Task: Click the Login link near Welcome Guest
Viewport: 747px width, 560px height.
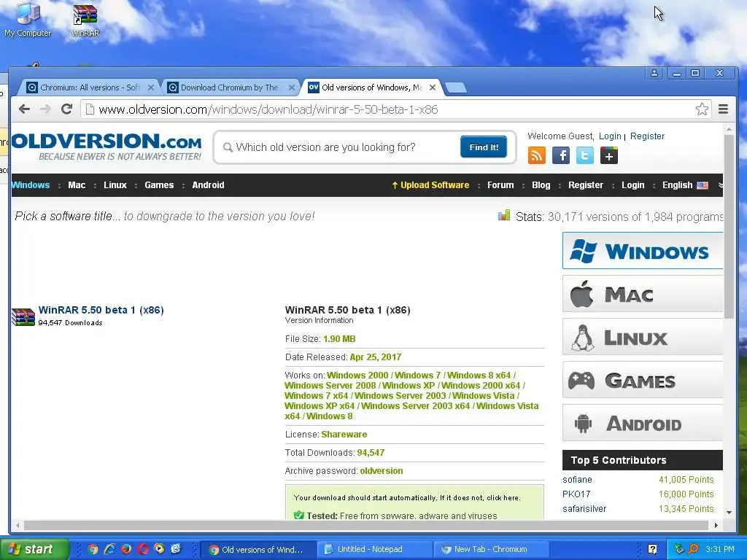Action: (610, 136)
